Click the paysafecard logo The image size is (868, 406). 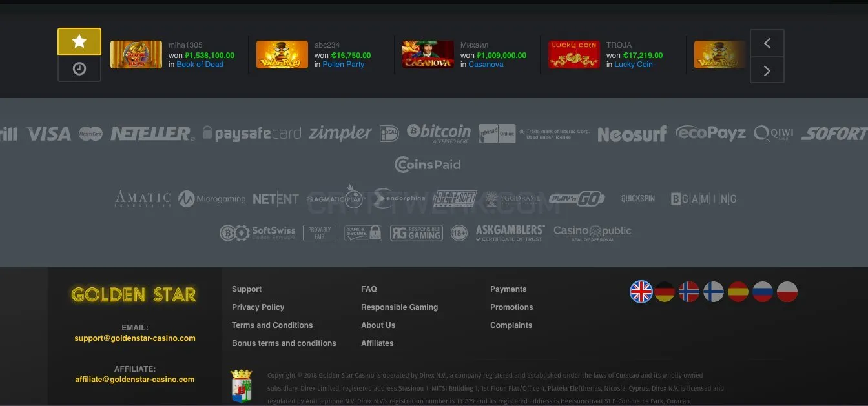(251, 134)
